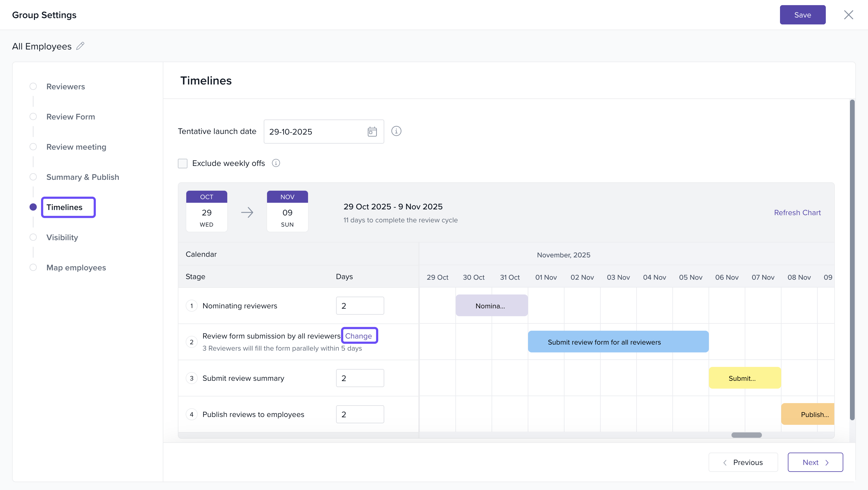Select the Reviewers step radio circle
The width and height of the screenshot is (868, 490).
pos(33,87)
